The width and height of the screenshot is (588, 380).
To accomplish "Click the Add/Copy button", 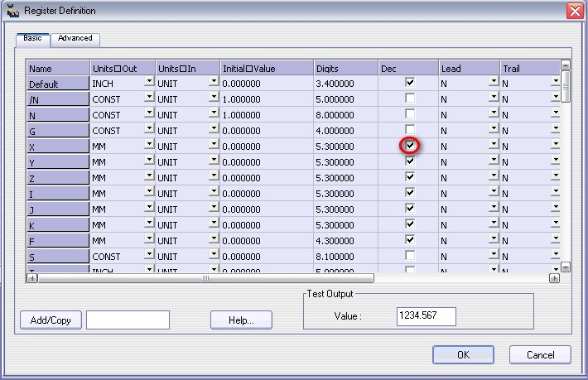I will click(x=51, y=320).
